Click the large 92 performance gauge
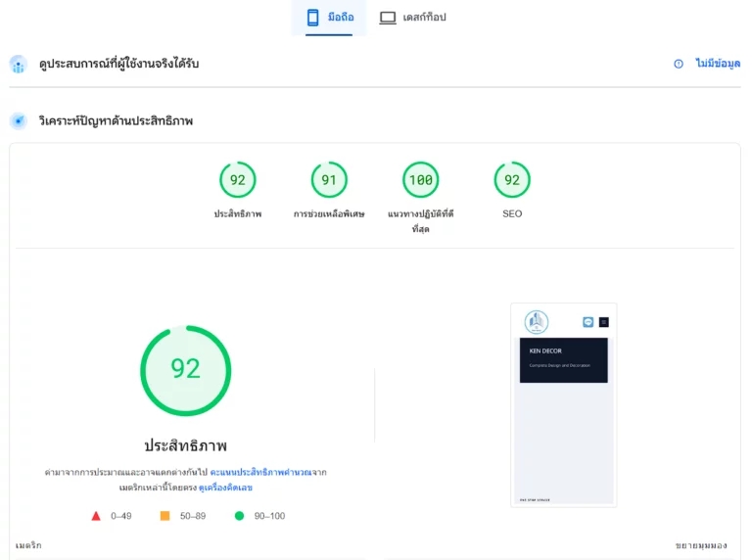Image resolution: width=752 pixels, height=560 pixels. coord(186,371)
